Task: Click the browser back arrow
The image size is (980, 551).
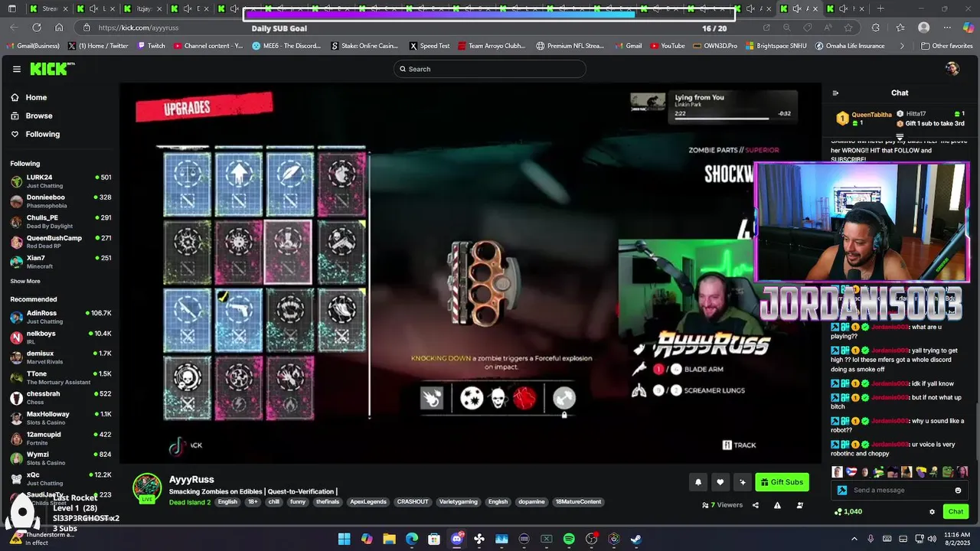Action: point(15,28)
